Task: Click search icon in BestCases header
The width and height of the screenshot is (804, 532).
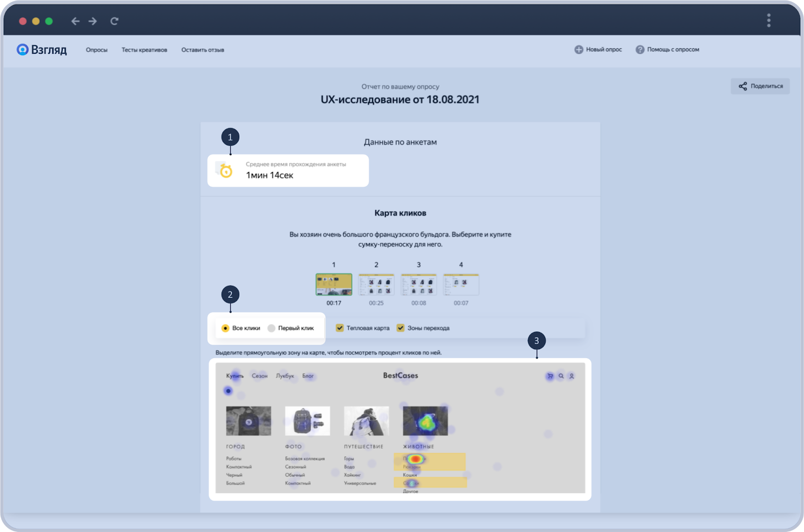Action: coord(561,376)
